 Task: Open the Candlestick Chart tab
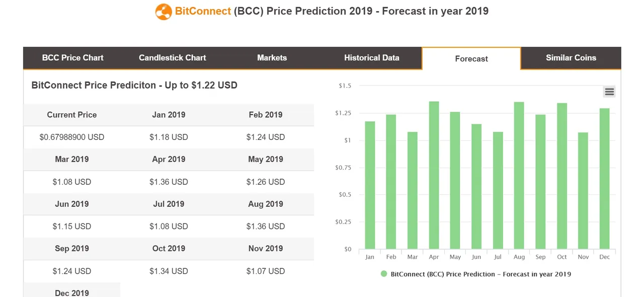[x=172, y=58]
